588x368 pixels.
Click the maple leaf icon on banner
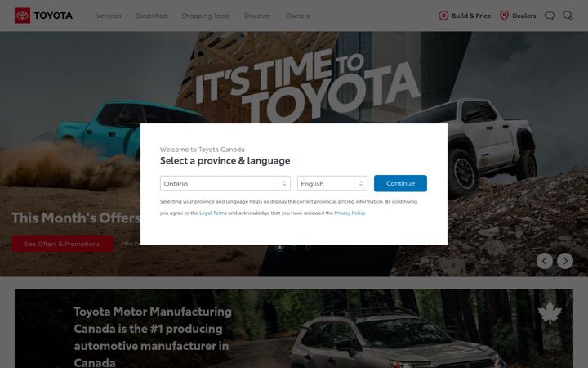tap(550, 312)
